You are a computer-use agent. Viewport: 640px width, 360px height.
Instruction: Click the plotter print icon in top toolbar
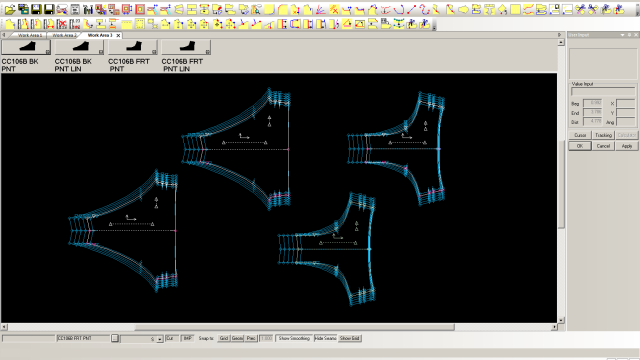point(62,9)
